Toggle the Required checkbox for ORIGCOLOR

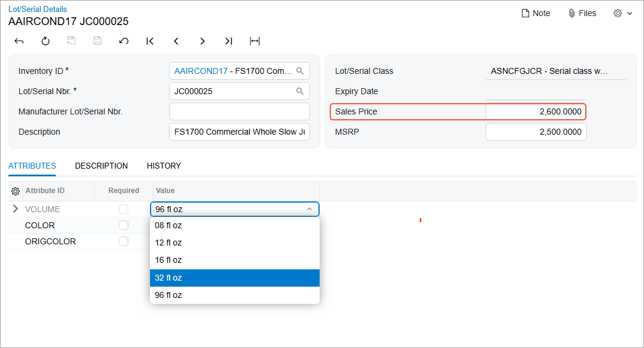coord(124,241)
